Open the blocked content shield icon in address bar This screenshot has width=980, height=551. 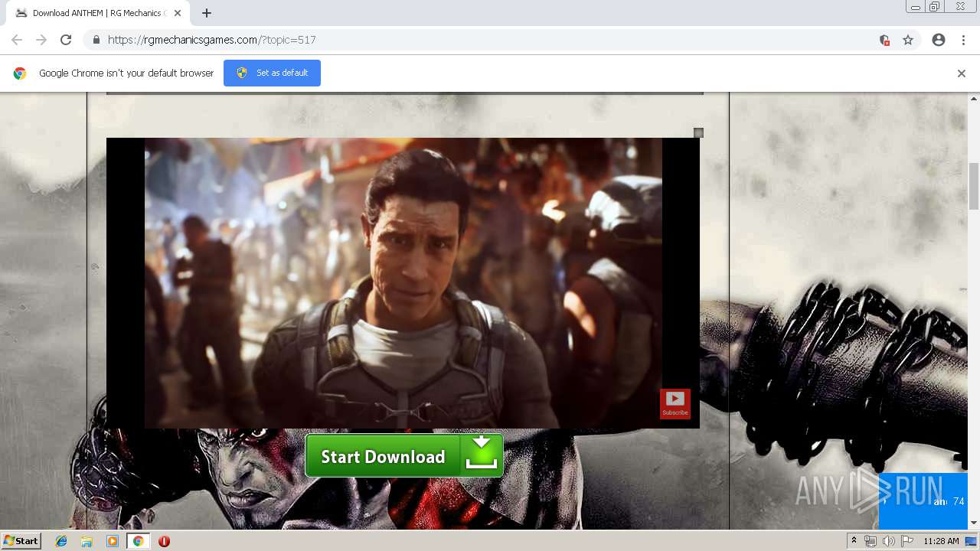pyautogui.click(x=884, y=40)
